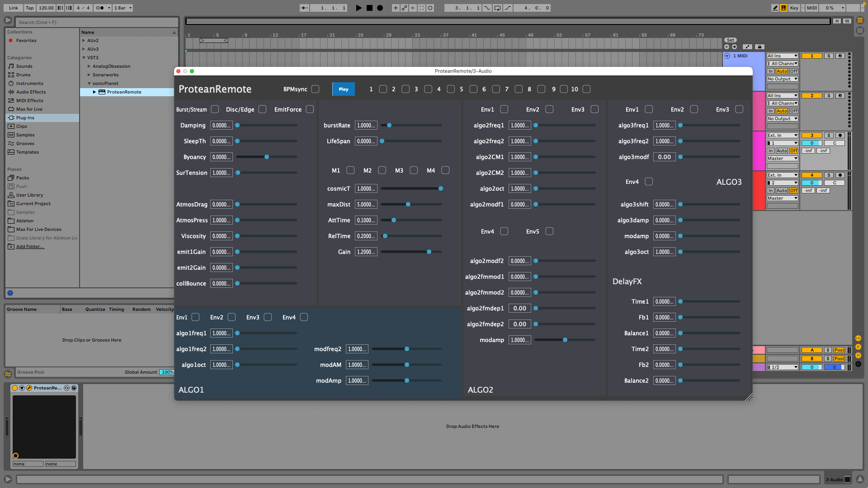Click the Key map mode button

click(x=794, y=8)
